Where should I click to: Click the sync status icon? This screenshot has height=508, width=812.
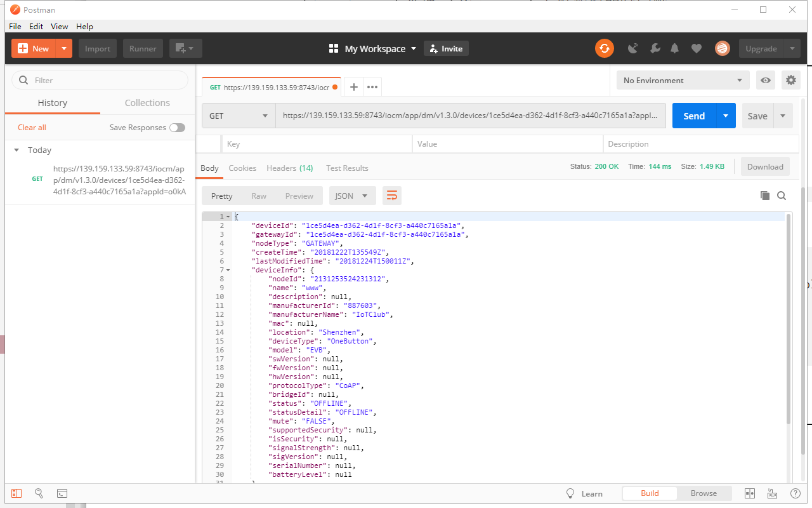[605, 48]
